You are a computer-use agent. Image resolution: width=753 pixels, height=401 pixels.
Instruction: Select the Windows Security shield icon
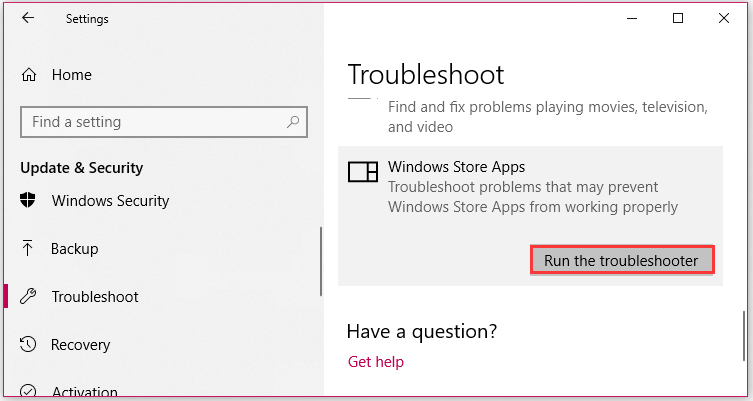(28, 200)
